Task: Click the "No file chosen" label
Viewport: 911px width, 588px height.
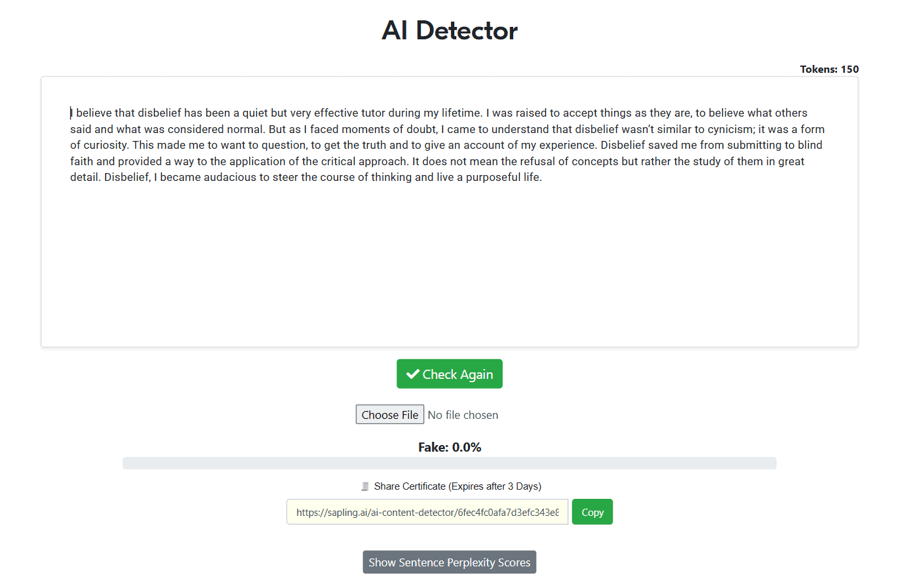Action: click(463, 415)
